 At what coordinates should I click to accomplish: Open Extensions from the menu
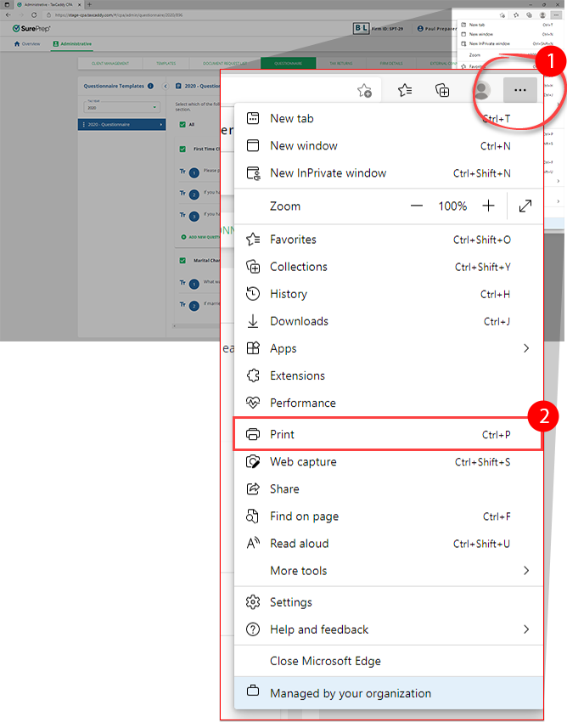[x=389, y=375]
